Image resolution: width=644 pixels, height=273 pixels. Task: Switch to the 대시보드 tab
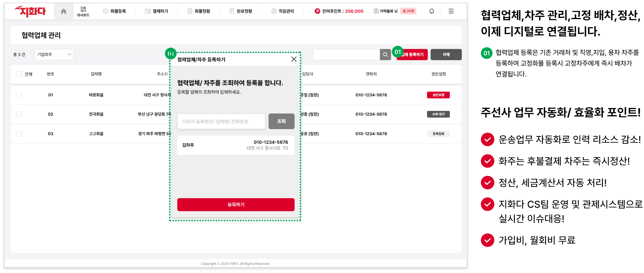[83, 11]
